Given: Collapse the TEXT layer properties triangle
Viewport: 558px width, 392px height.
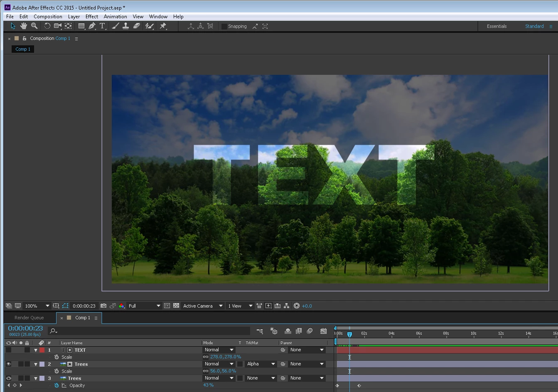Looking at the screenshot, I should (36, 350).
